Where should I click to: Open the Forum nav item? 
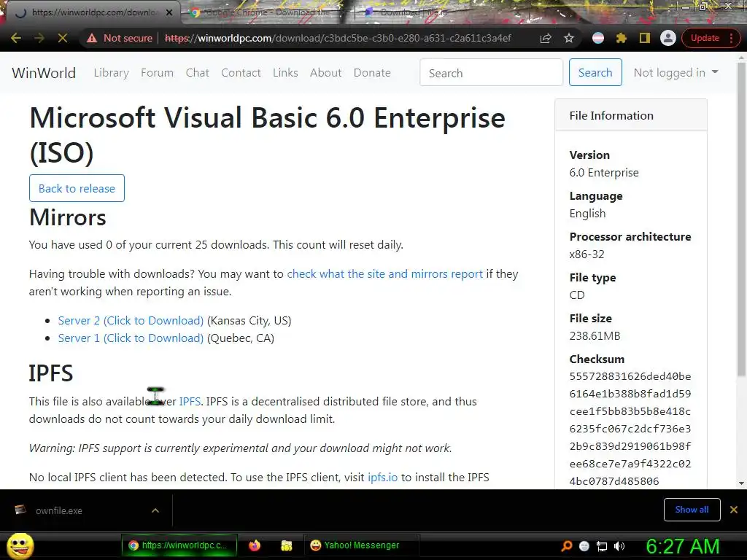[158, 73]
